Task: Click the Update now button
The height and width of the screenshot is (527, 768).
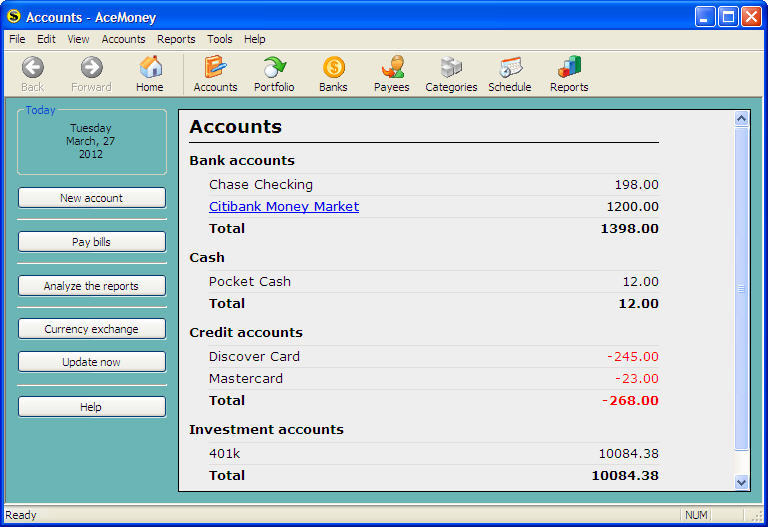Action: pyautogui.click(x=92, y=362)
